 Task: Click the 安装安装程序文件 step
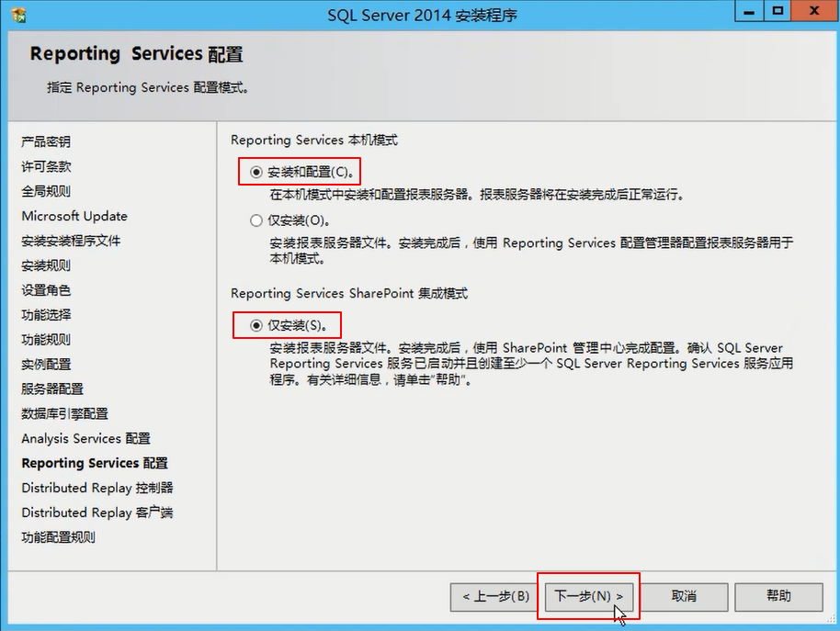pos(71,241)
